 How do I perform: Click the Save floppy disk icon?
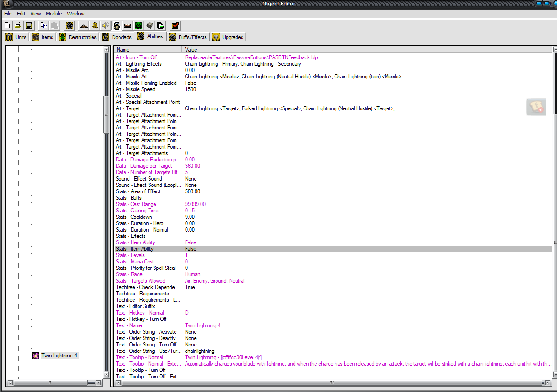point(29,26)
